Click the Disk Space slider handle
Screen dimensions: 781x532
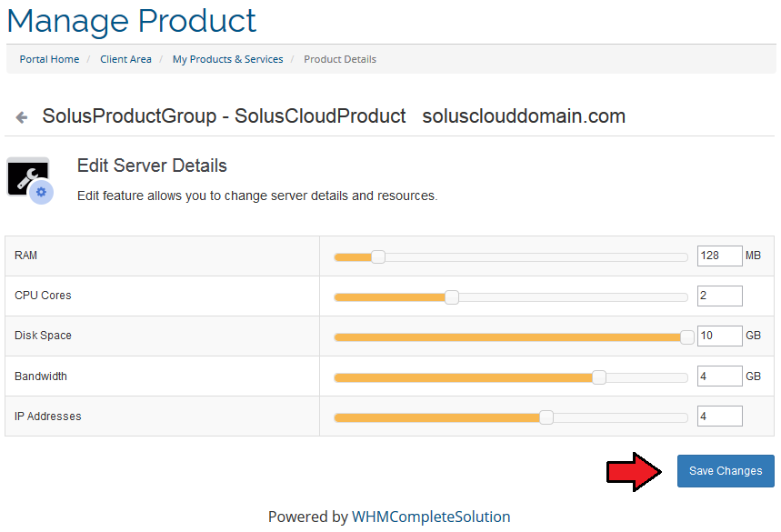click(687, 337)
